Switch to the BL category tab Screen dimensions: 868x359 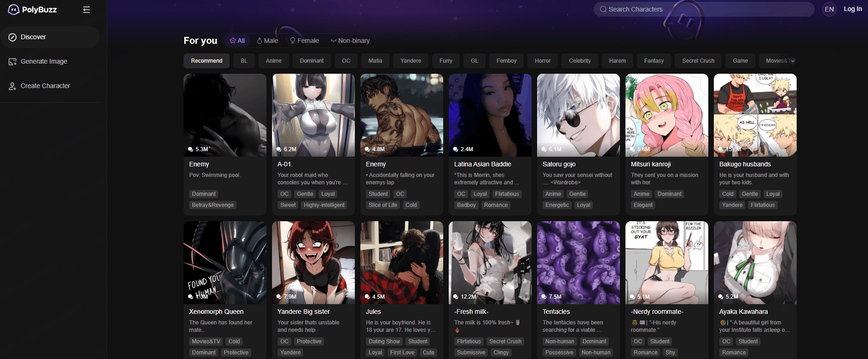[244, 61]
